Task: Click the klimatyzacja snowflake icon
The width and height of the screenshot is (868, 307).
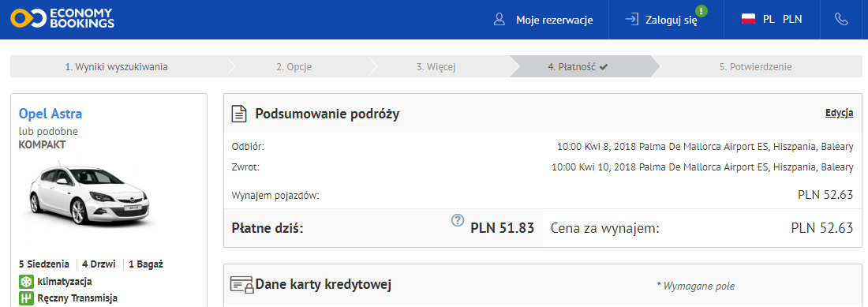Action: click(27, 282)
